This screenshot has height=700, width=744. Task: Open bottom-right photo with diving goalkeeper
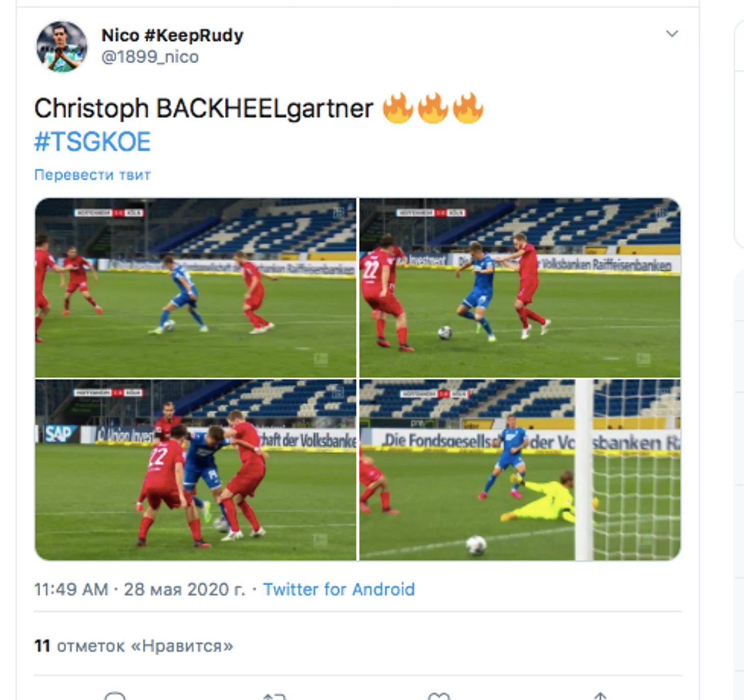click(520, 470)
